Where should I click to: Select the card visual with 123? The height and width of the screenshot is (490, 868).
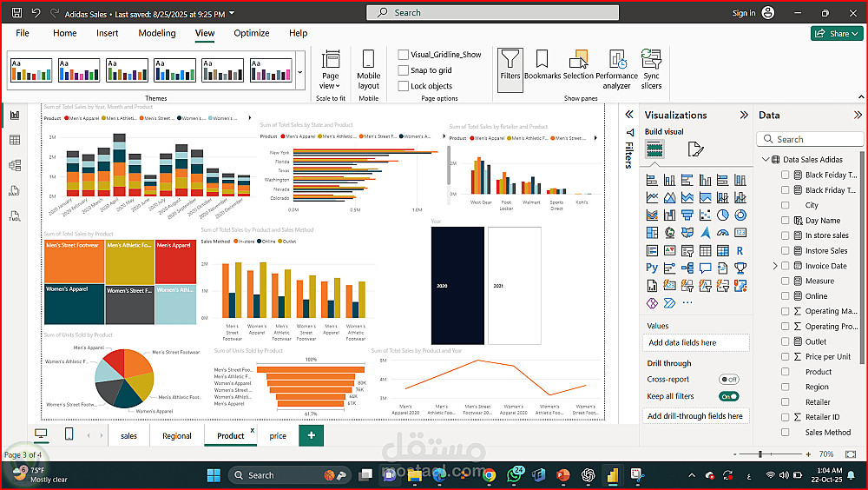[x=740, y=233]
